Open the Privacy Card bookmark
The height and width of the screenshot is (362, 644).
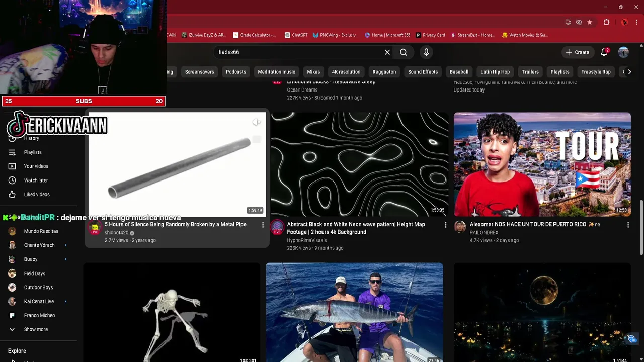[430, 35]
